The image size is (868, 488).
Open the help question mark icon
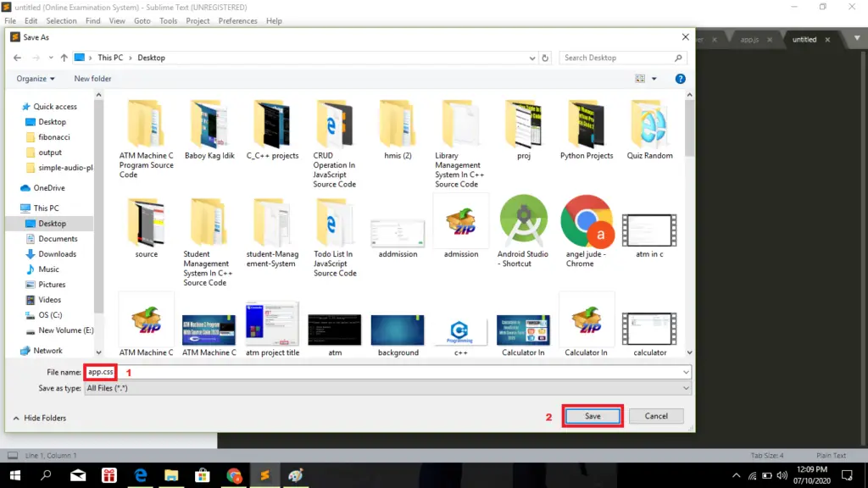pyautogui.click(x=680, y=79)
